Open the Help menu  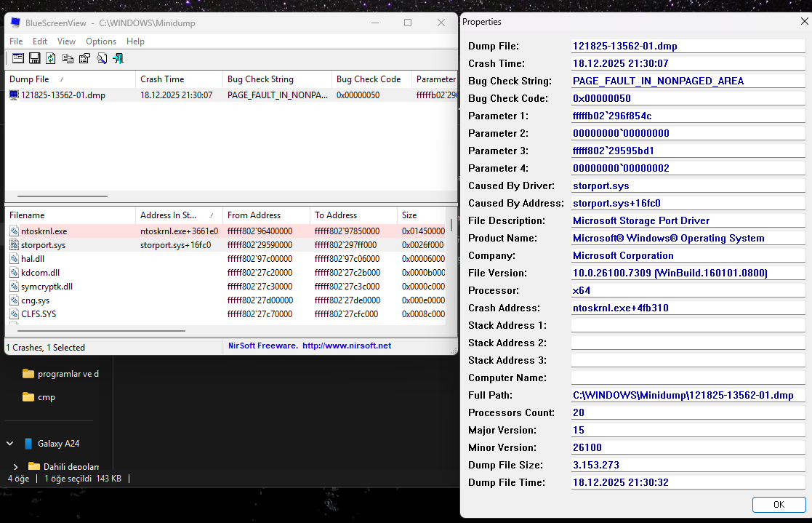[136, 41]
